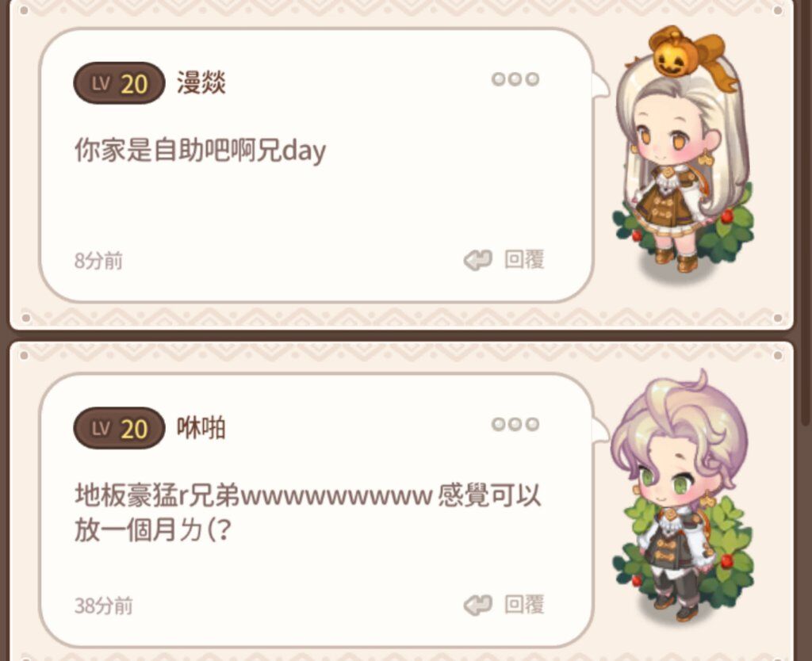Open three-dot options on 咻啪's comment
The image size is (812, 661).
[x=515, y=424]
